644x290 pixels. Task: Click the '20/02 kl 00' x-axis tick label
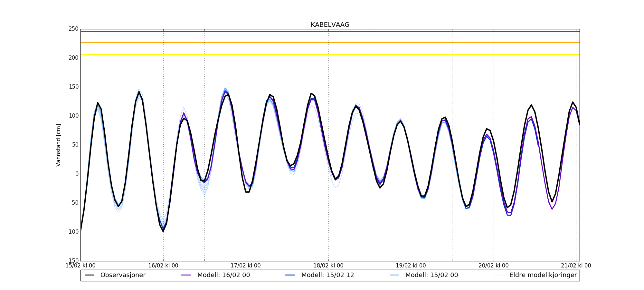pos(493,266)
